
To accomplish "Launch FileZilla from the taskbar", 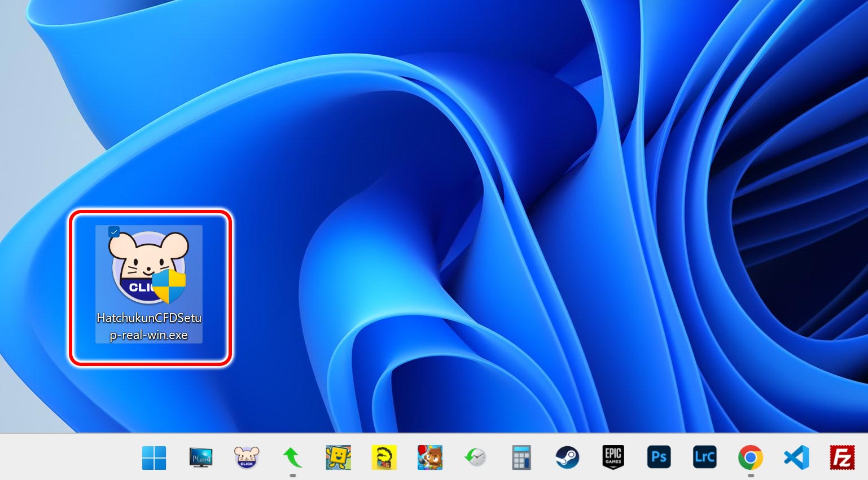I will coord(842,457).
